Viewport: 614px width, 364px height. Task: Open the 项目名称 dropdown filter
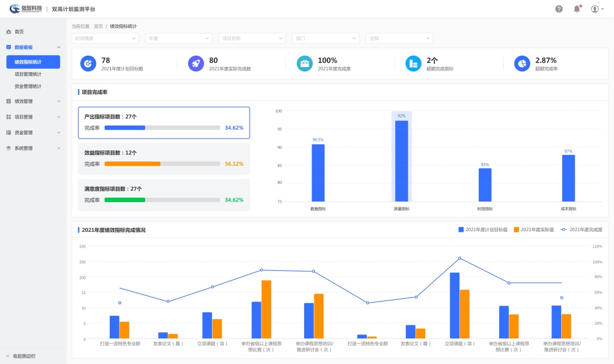click(x=252, y=39)
